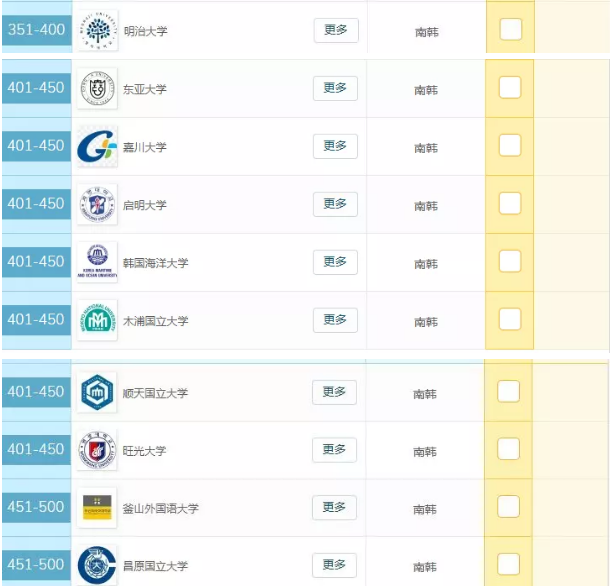
Task: Click the 嘉川大学 logo icon
Action: point(97,146)
